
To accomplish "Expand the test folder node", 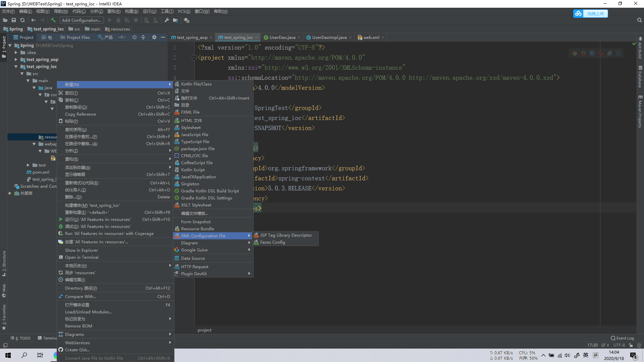I will (28, 165).
